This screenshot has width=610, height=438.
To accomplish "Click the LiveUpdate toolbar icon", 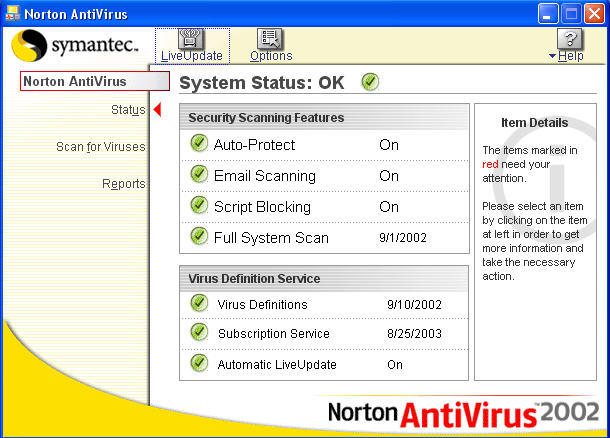I will click(191, 39).
